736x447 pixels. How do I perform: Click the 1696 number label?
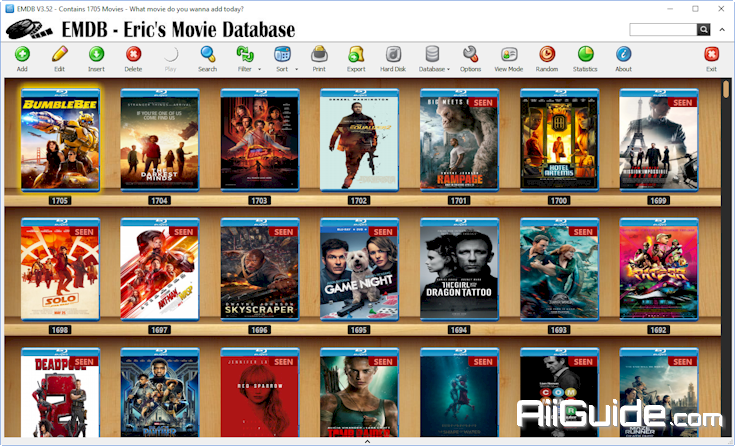click(x=259, y=330)
